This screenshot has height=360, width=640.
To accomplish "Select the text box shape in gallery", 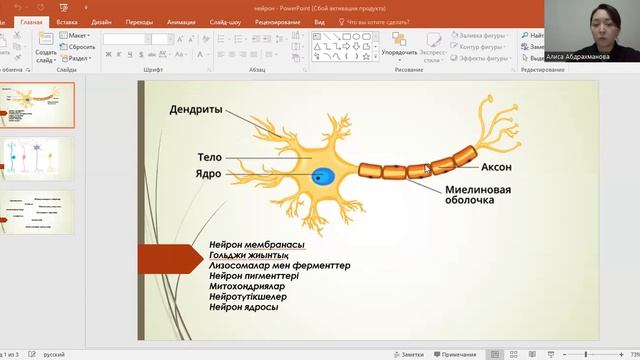I will (317, 37).
